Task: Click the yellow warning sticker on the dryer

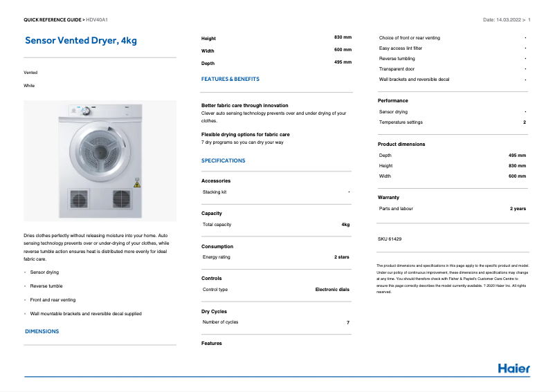Action: click(x=137, y=185)
